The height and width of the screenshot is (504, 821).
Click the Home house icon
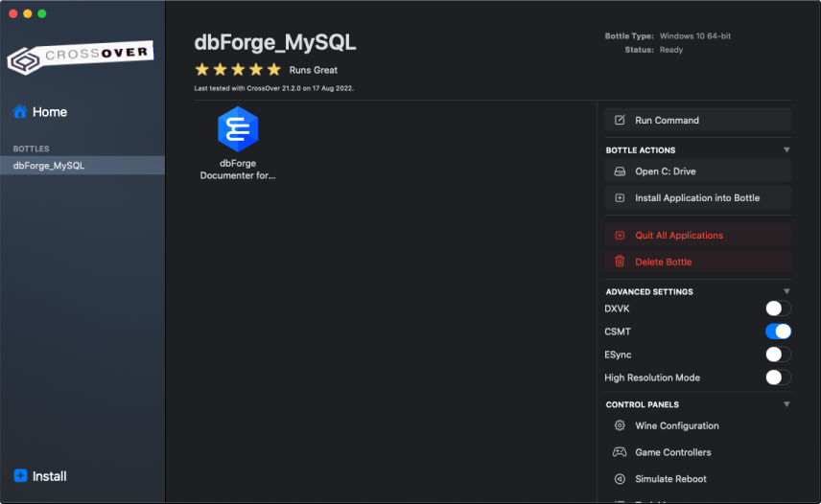(20, 111)
